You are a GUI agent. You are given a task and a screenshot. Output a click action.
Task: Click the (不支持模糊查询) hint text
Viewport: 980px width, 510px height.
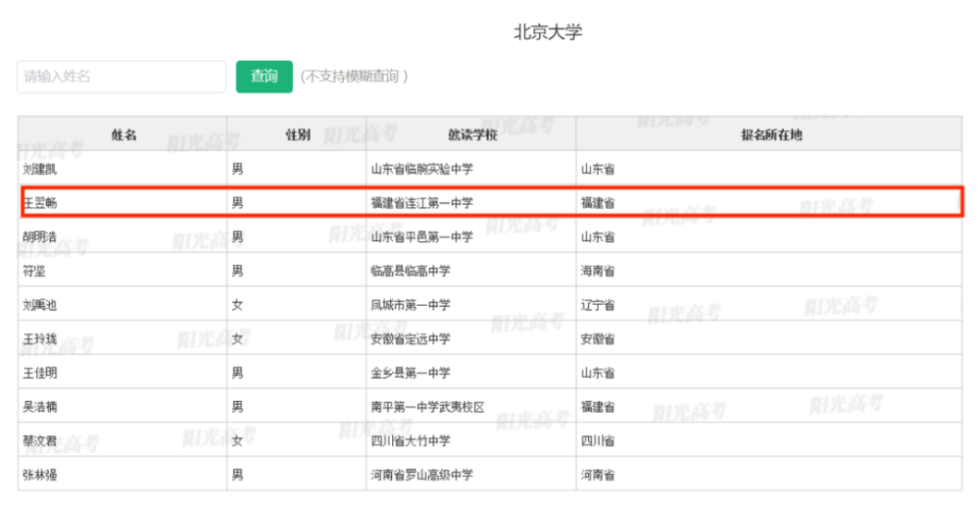coord(354,76)
